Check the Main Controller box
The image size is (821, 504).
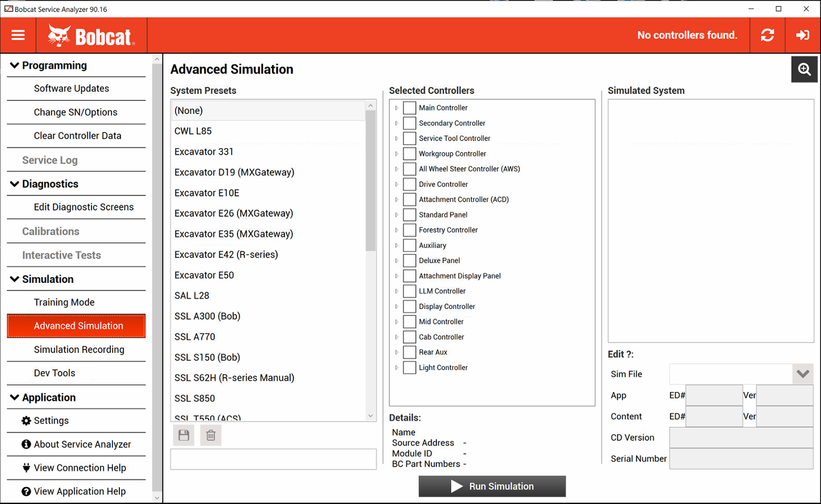(410, 107)
